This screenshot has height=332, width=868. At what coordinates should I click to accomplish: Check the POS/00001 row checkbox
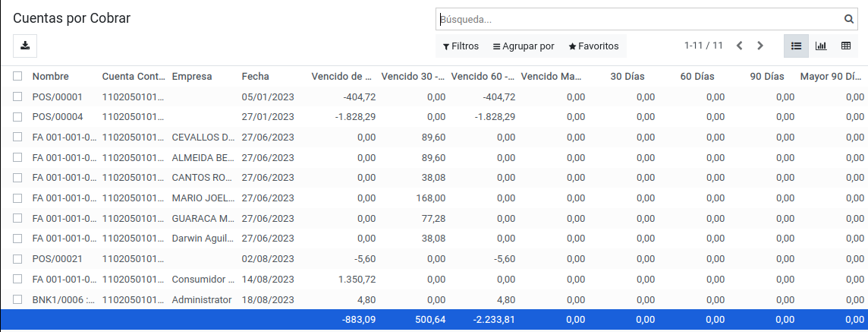pyautogui.click(x=17, y=97)
